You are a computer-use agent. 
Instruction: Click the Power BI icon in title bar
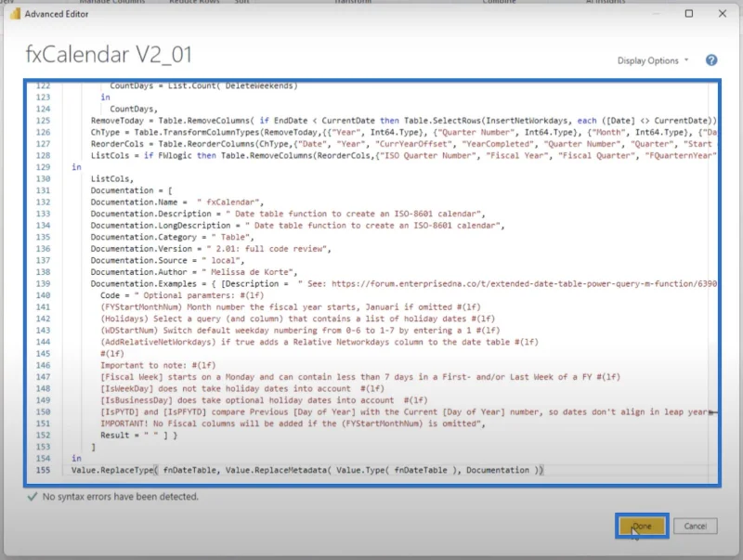pos(15,14)
